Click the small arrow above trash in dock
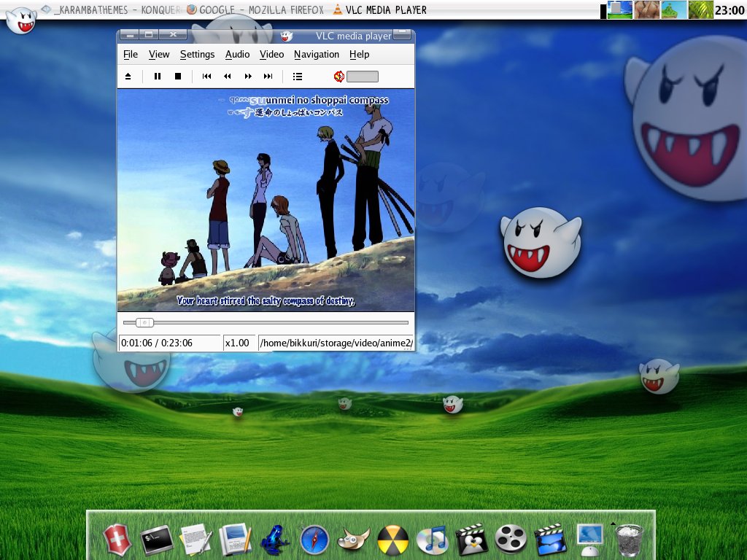The image size is (747, 560). (613, 524)
